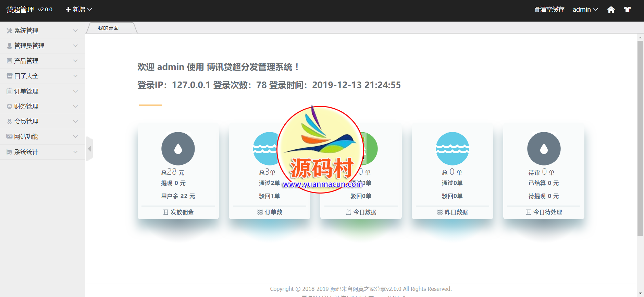The width and height of the screenshot is (644, 297).
Task: Click the home icon in the top bar
Action: [x=611, y=10]
